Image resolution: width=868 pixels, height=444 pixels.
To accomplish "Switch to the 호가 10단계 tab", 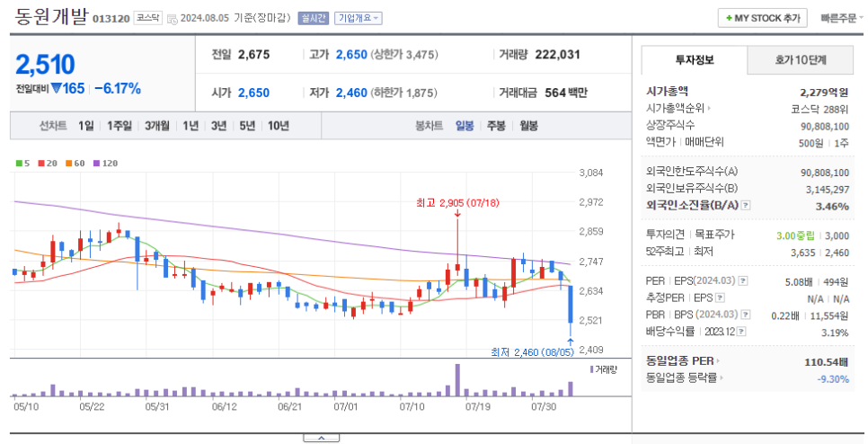I will click(x=801, y=60).
